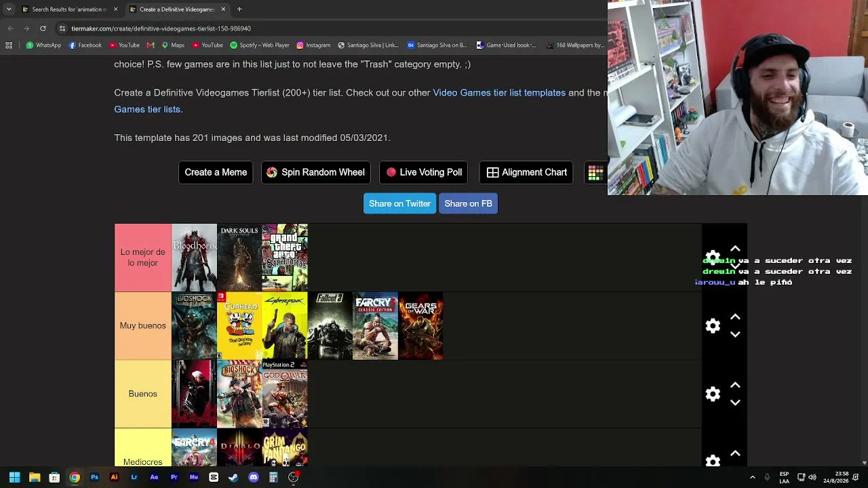Open Maps bookmark
Screen dimensions: 868x488
click(x=173, y=45)
